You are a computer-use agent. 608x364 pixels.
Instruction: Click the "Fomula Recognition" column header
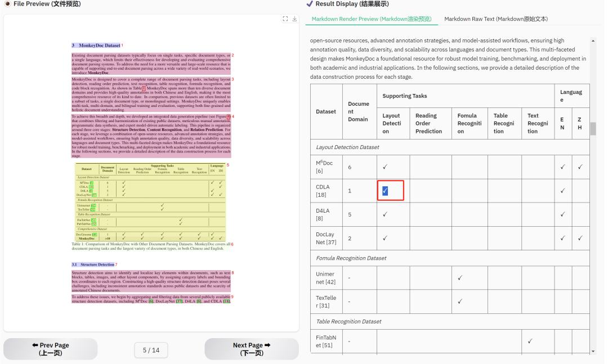[x=470, y=123]
